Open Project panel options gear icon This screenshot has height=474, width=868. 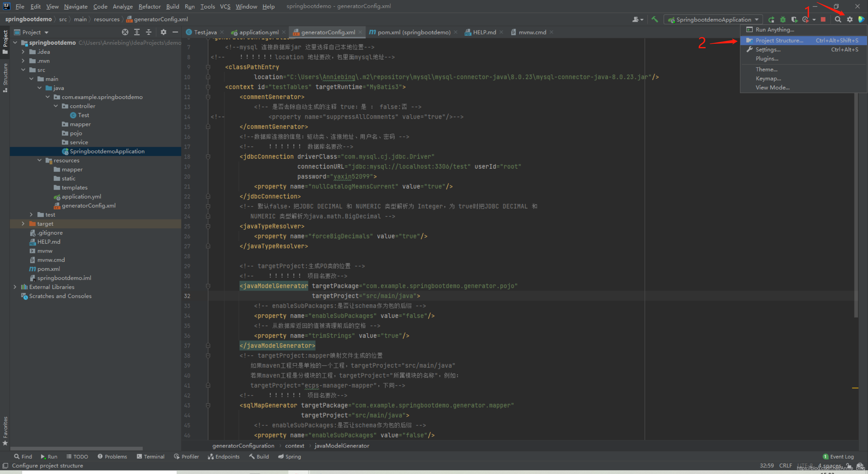coord(163,32)
